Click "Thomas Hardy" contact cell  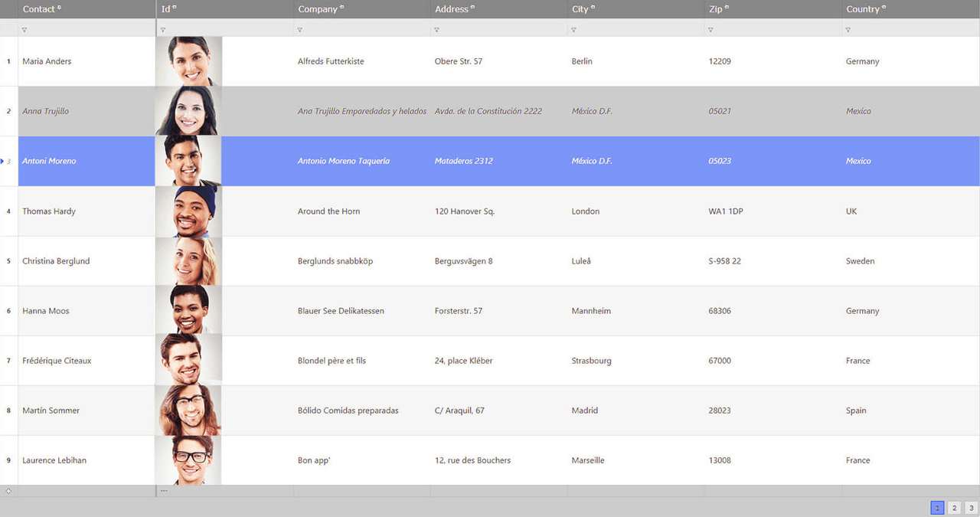[x=49, y=211]
